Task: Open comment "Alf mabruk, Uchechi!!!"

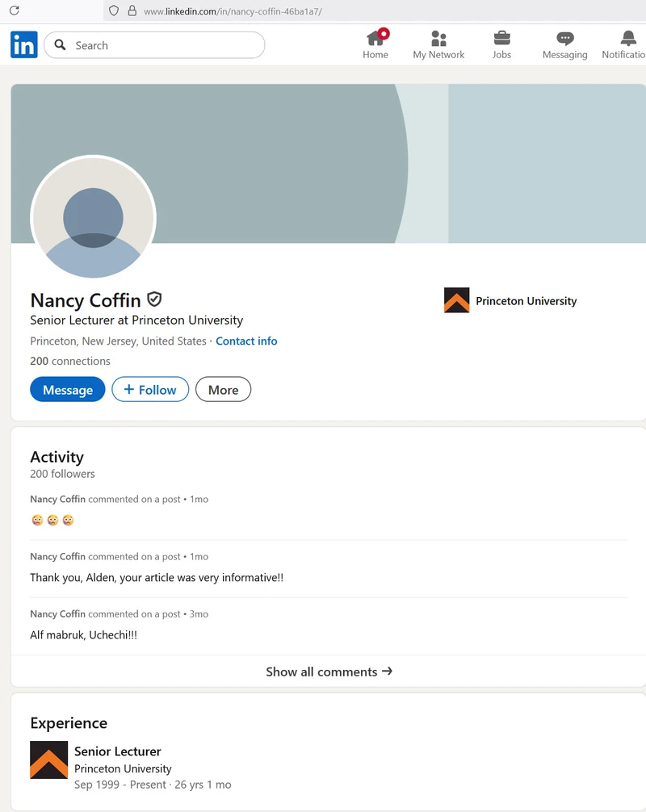Action: (83, 635)
